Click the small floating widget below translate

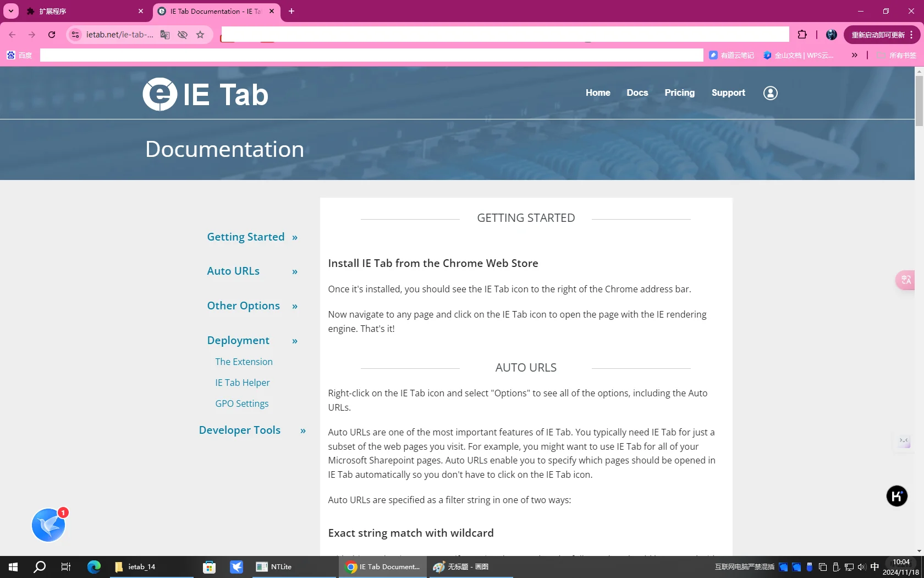coord(904,441)
